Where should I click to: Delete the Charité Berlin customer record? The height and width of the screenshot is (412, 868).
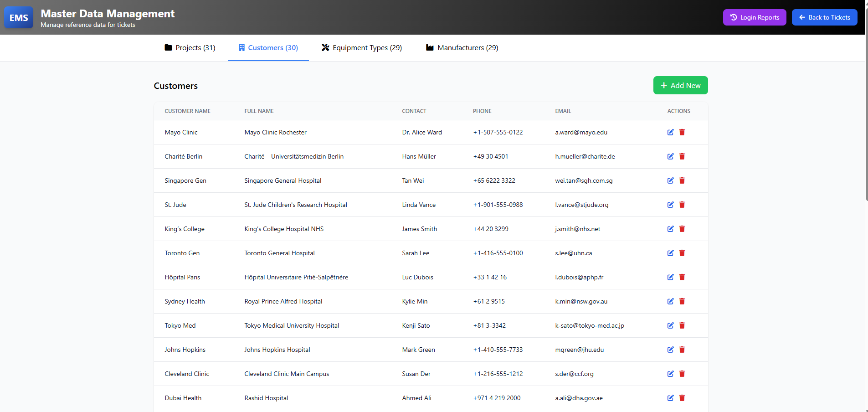tap(682, 156)
